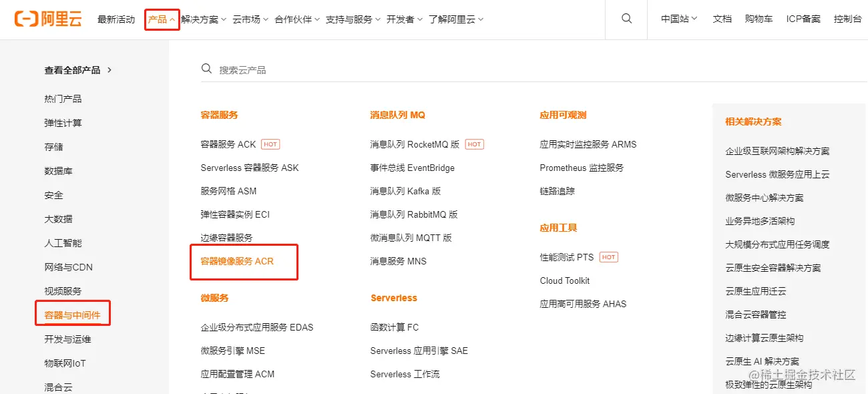The width and height of the screenshot is (868, 394).
Task: Open the 中国站 region dropdown
Action: 679,19
